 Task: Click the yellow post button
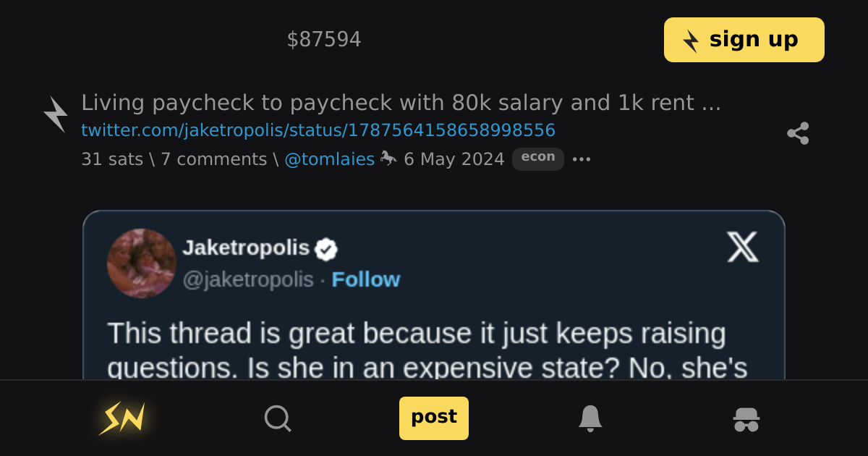coord(434,418)
